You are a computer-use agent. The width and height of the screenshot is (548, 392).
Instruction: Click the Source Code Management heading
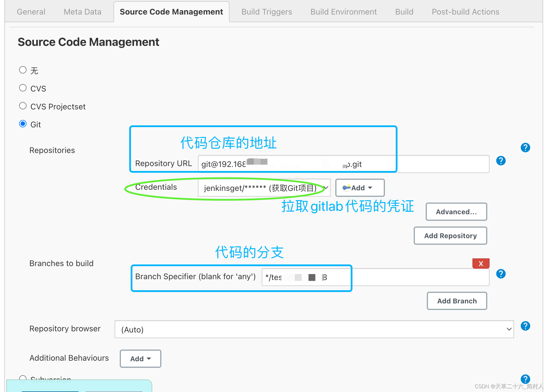click(x=88, y=42)
